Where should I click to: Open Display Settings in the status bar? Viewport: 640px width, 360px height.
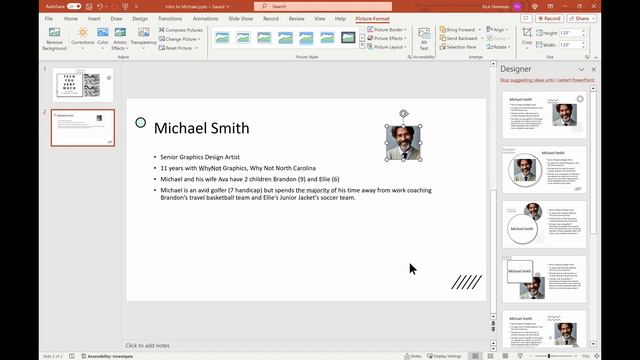click(x=444, y=356)
